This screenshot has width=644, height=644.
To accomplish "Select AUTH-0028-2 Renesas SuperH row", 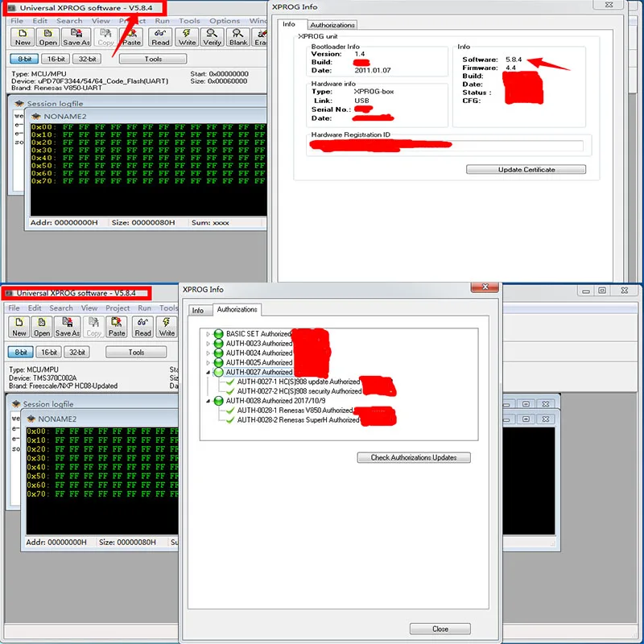I will (298, 419).
